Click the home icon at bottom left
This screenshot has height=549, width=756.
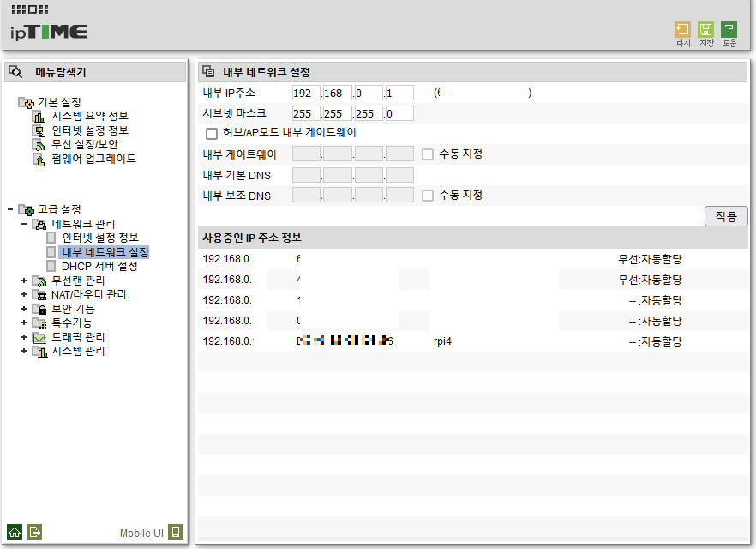[13, 532]
